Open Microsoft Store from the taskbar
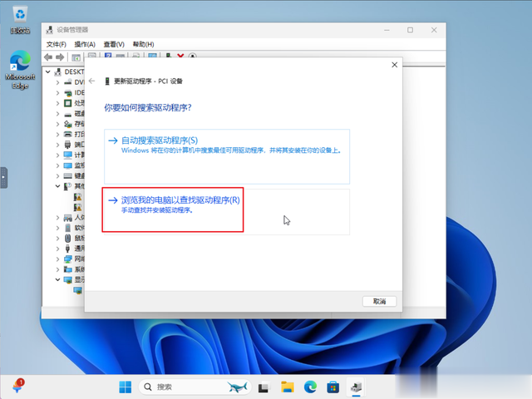The width and height of the screenshot is (532, 399). coord(332,387)
